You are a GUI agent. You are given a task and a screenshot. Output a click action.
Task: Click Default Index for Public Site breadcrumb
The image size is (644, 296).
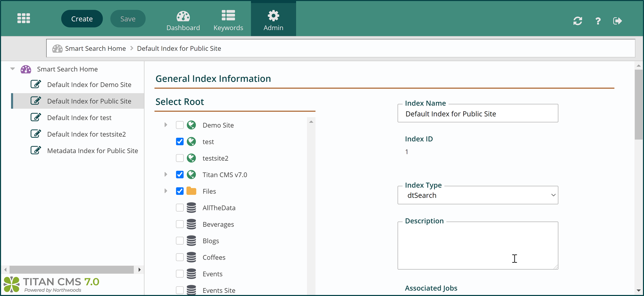coord(179,48)
